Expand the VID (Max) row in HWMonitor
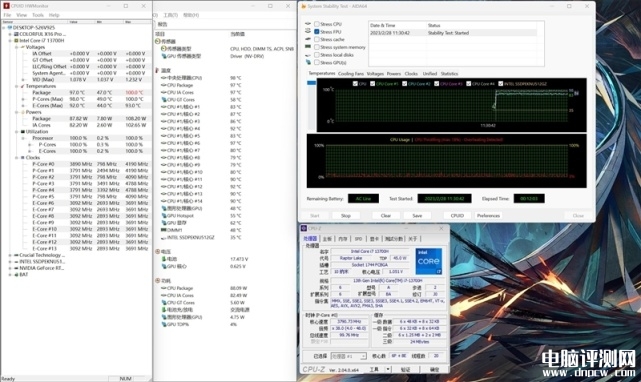 [23, 79]
